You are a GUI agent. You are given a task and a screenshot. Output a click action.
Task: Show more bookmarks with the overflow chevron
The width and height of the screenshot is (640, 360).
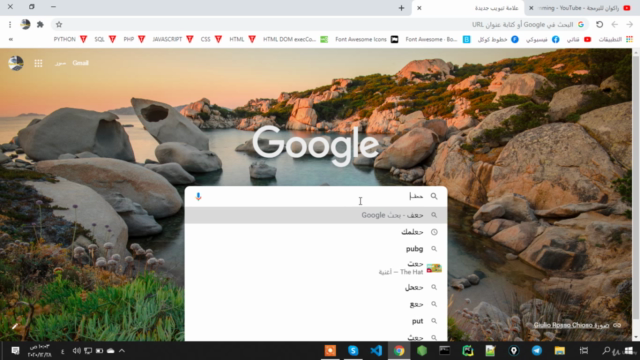(x=11, y=39)
